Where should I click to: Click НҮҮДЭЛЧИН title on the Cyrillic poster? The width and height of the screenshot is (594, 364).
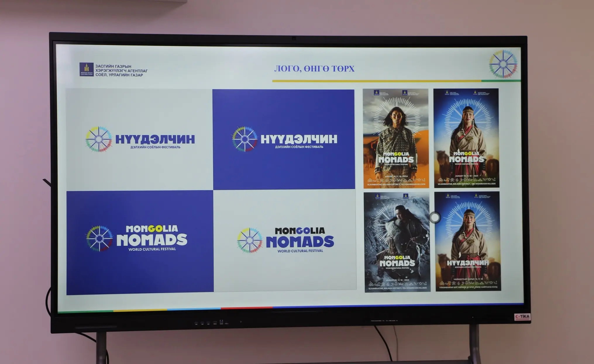[x=468, y=263]
